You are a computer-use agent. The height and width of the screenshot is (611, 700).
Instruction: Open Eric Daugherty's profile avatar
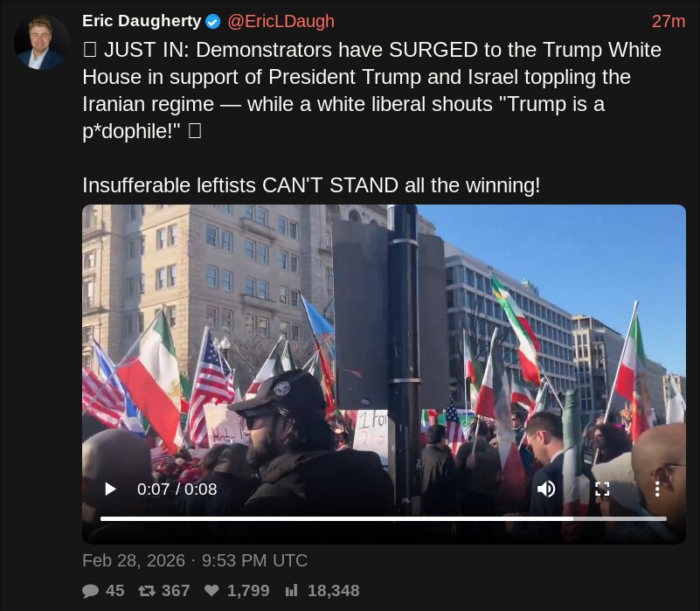tap(42, 43)
